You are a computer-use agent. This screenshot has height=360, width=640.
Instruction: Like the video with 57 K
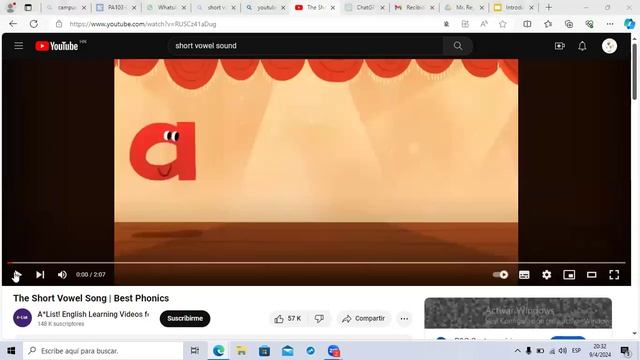[288, 319]
